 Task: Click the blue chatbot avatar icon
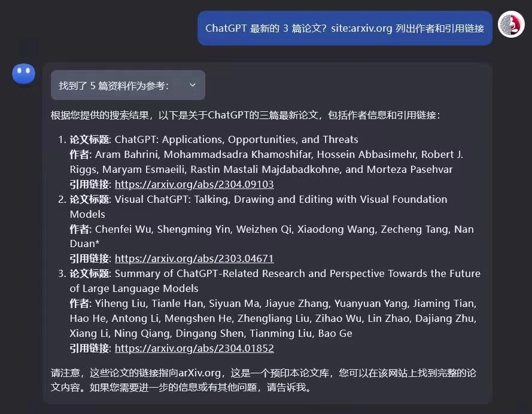tap(23, 74)
